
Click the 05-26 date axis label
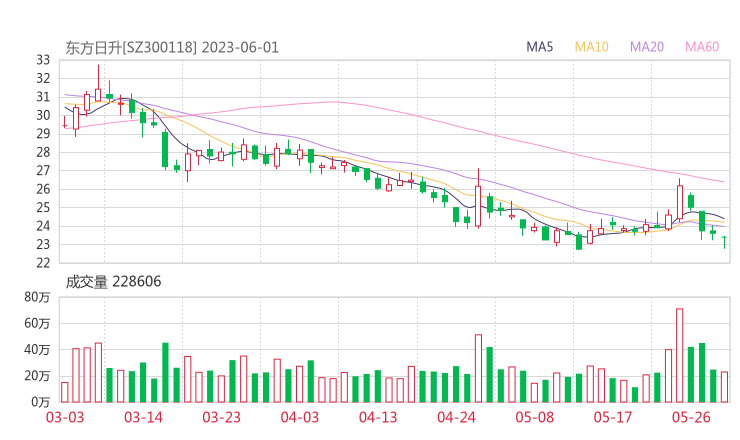pyautogui.click(x=691, y=417)
